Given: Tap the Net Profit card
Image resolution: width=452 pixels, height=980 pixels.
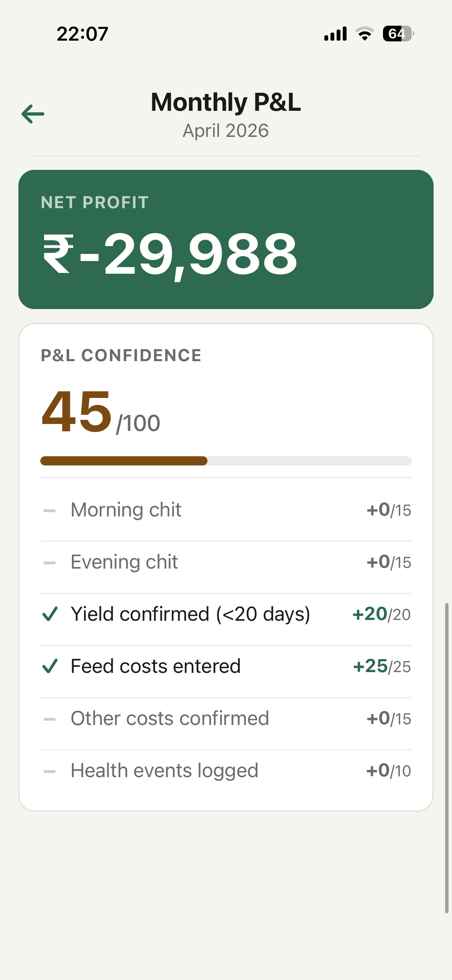Looking at the screenshot, I should point(226,239).
